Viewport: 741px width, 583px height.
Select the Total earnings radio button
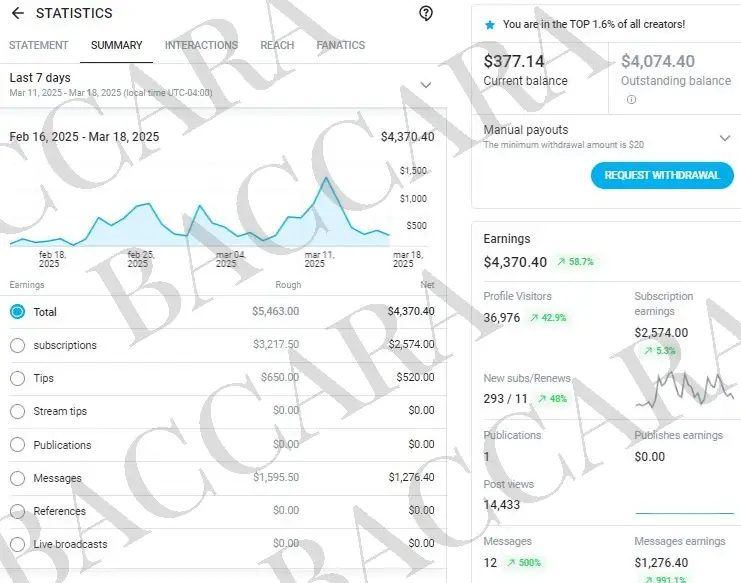[x=17, y=312]
